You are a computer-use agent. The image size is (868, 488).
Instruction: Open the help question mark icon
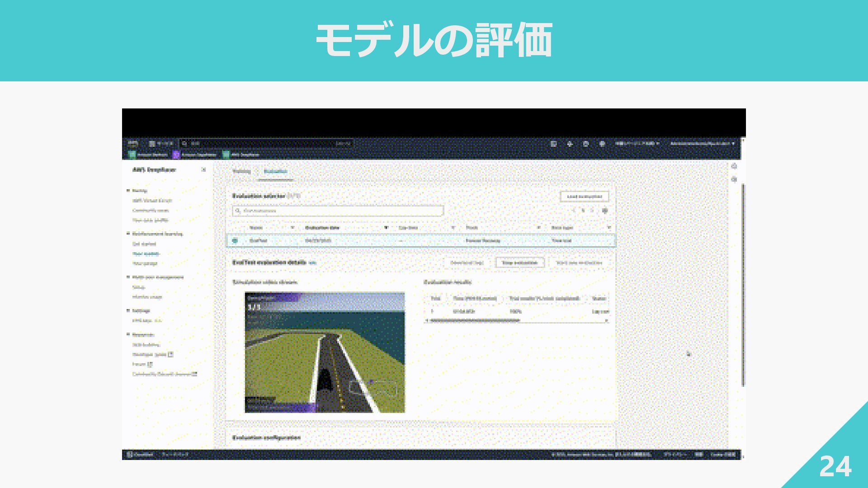(586, 144)
